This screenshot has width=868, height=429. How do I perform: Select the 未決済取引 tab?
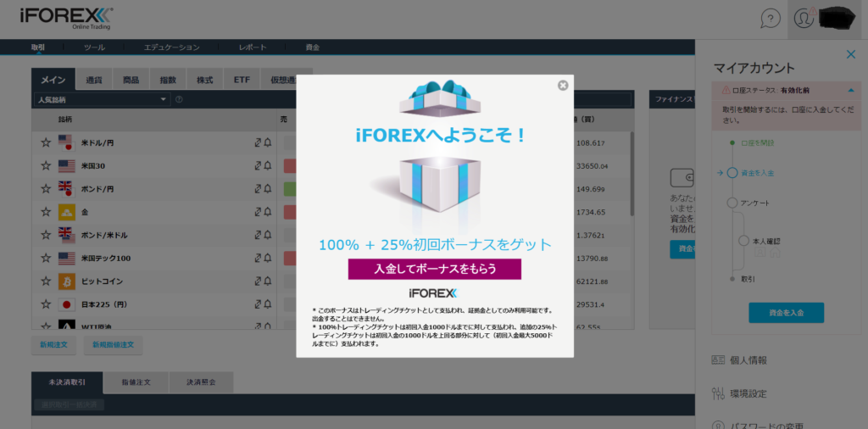click(67, 382)
